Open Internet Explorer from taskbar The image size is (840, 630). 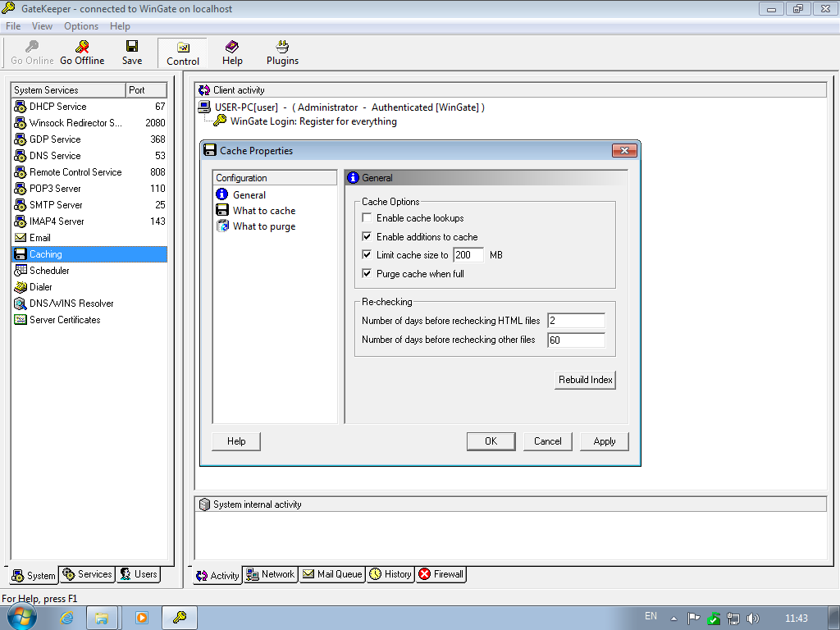click(x=66, y=618)
